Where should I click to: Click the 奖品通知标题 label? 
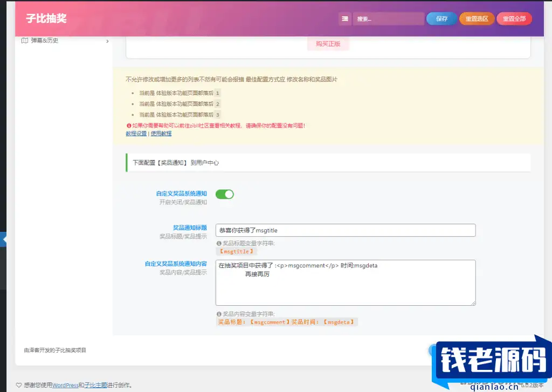pyautogui.click(x=190, y=228)
